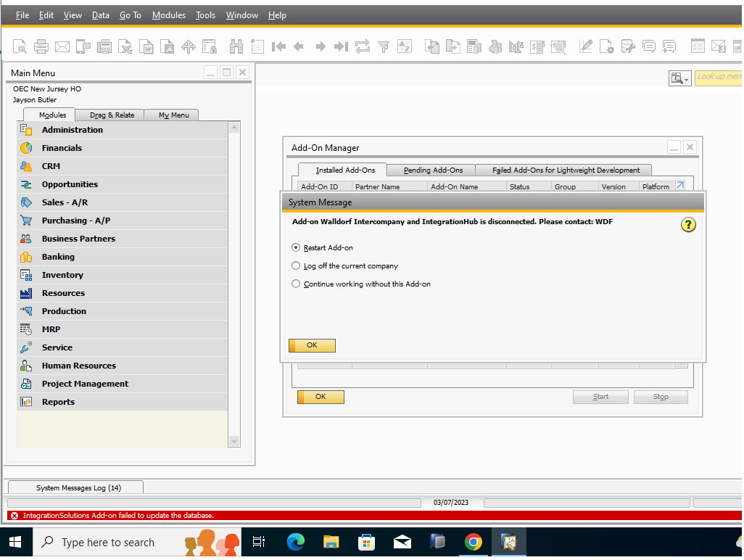Select the Restart Add-on radio option
The height and width of the screenshot is (560, 744).
point(296,247)
